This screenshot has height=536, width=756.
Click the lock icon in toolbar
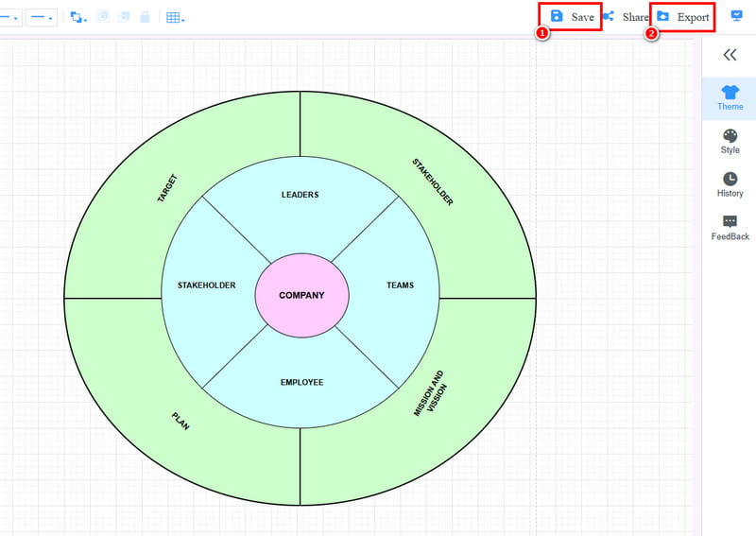point(145,17)
